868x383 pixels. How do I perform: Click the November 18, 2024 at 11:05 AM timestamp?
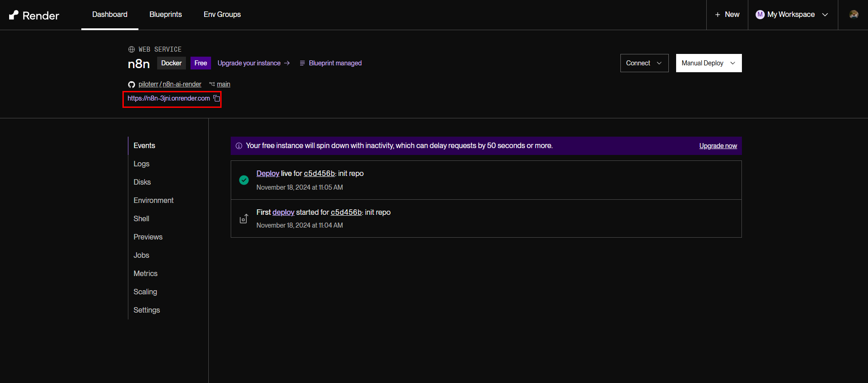pyautogui.click(x=300, y=187)
